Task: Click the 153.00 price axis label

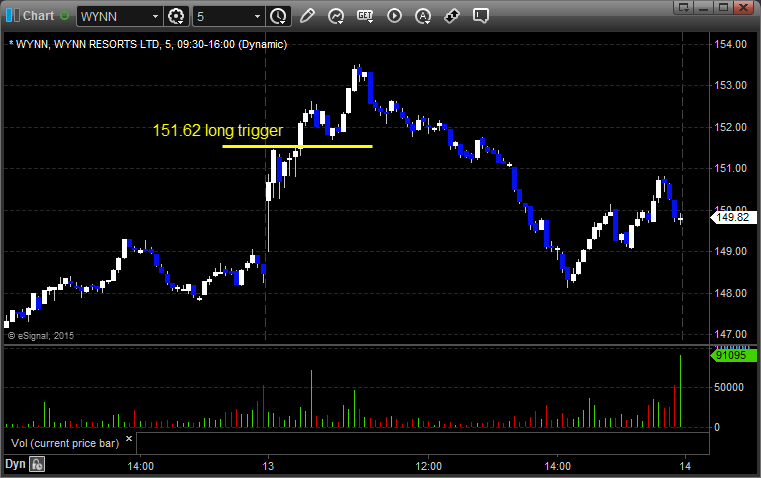Action: coord(730,85)
